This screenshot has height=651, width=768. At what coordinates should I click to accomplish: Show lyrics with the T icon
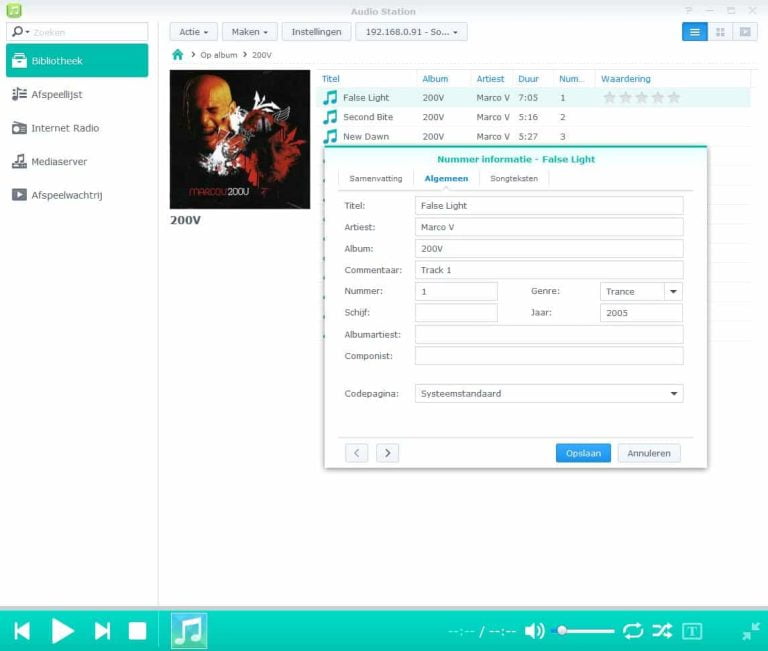[692, 631]
